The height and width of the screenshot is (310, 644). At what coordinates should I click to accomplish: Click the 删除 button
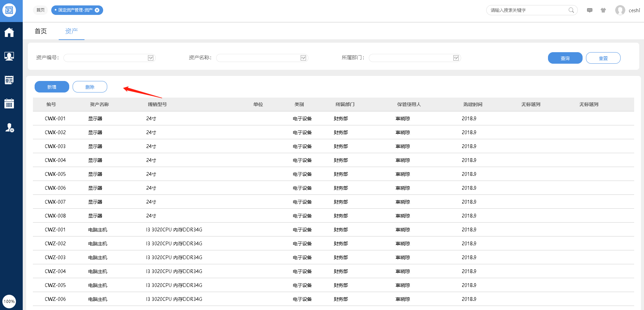pos(90,87)
